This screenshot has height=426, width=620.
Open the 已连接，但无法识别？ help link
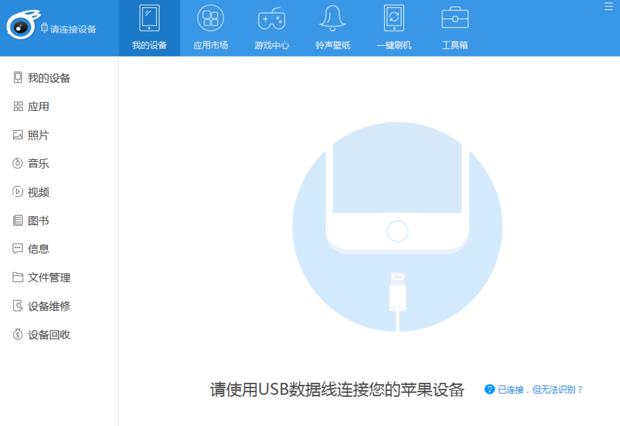click(x=540, y=390)
